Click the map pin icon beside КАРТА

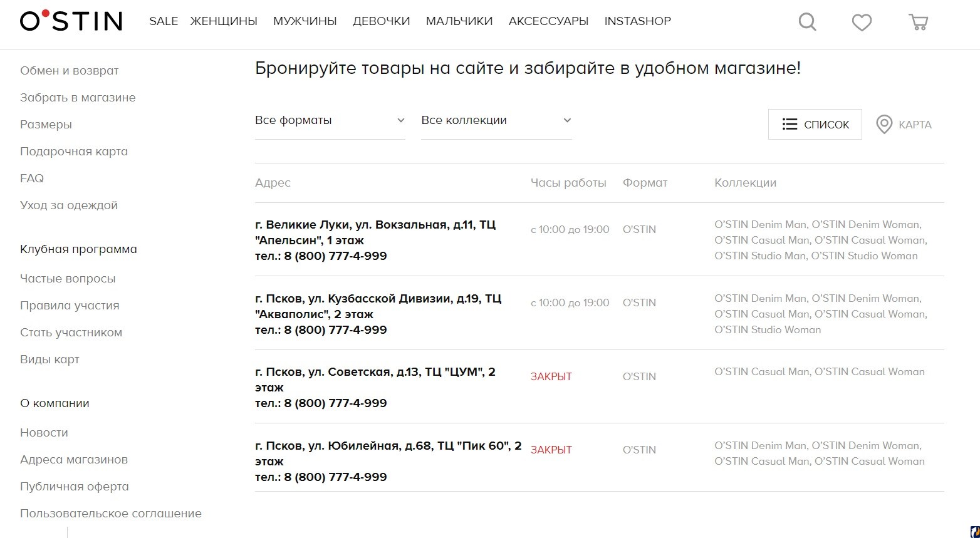[884, 125]
